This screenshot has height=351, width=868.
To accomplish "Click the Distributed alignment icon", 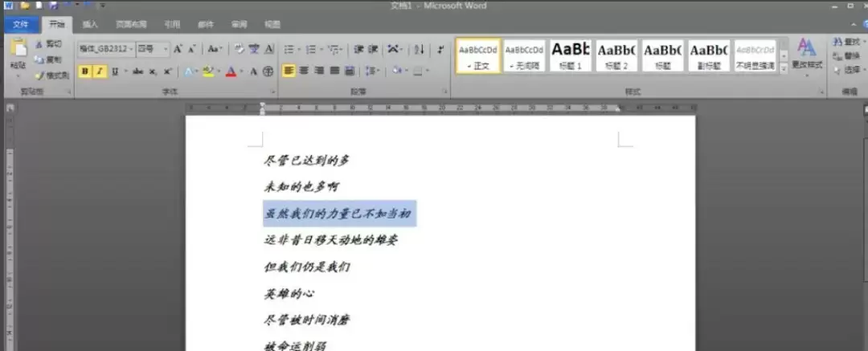I will click(x=350, y=71).
